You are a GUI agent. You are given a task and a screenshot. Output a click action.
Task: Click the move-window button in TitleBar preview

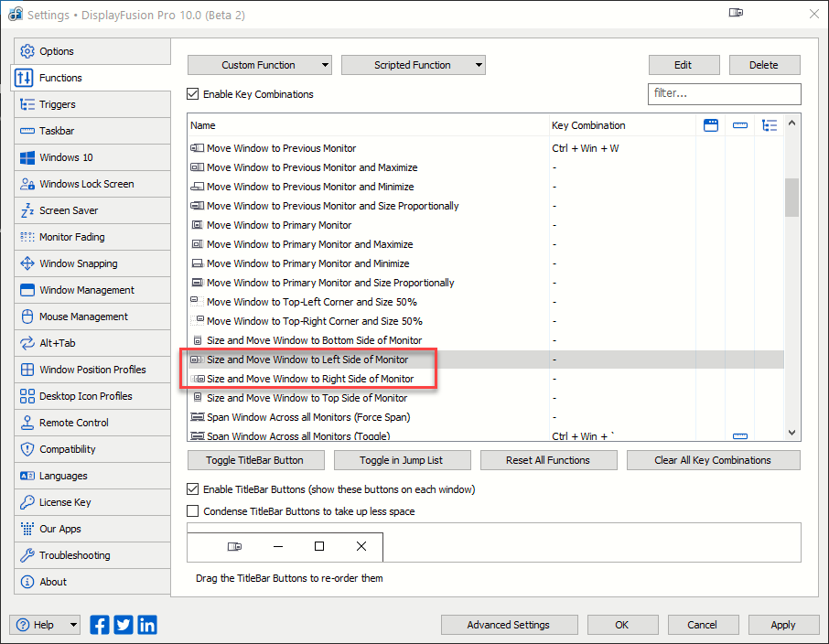(x=234, y=546)
